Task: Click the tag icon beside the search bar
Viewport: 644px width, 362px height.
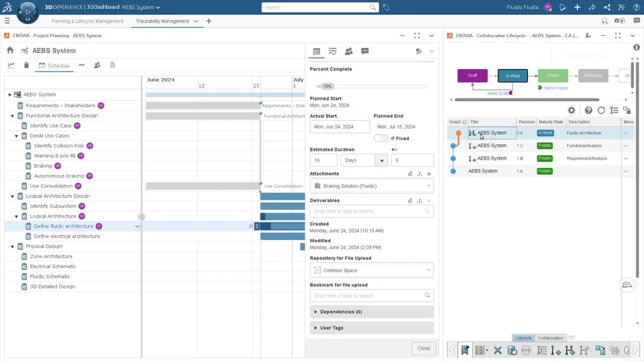Action: pos(386,7)
